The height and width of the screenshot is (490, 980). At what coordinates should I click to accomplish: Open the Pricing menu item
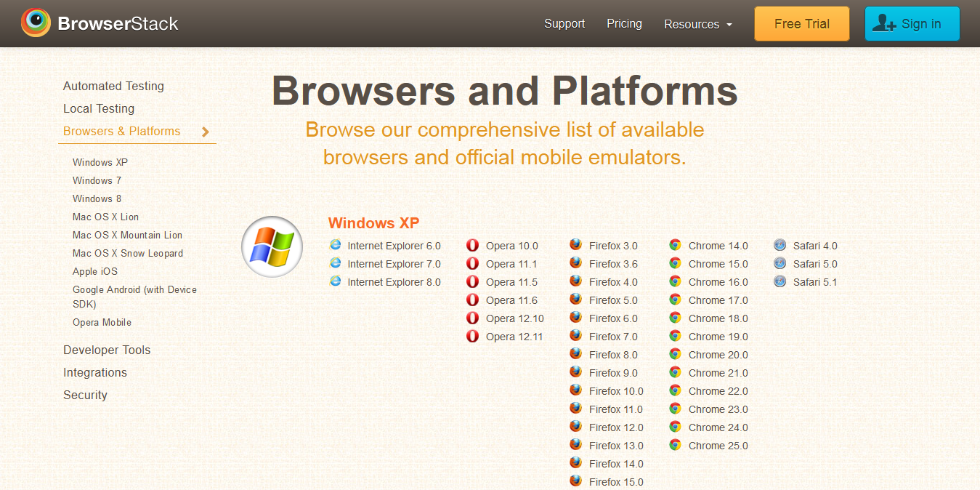click(623, 23)
